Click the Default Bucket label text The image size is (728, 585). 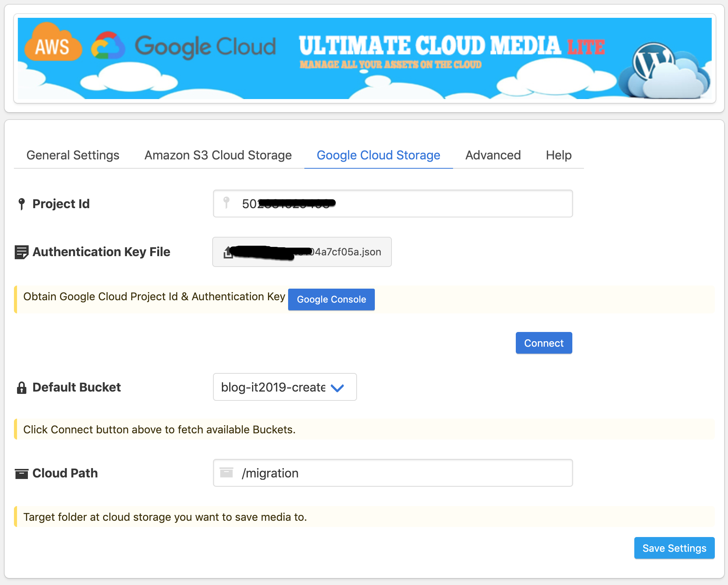coord(77,387)
